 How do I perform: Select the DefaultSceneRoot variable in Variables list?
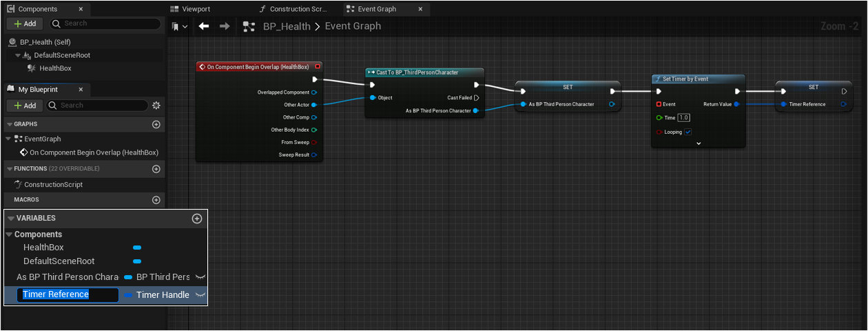tap(59, 261)
